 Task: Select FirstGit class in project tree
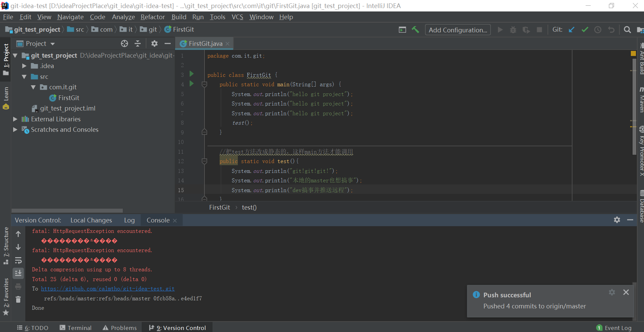[64, 98]
